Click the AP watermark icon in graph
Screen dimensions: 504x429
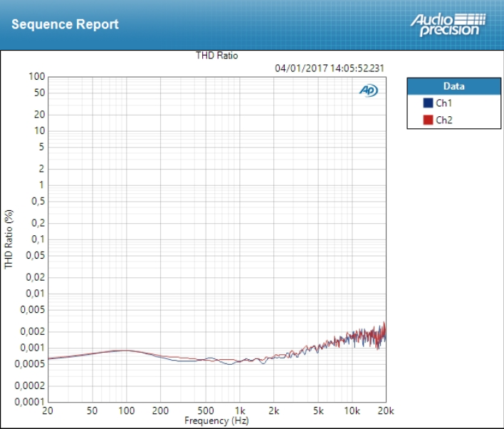pos(369,91)
